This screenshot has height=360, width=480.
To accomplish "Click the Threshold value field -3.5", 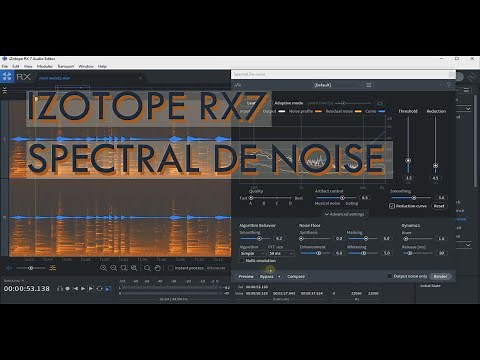I will 408,178.
